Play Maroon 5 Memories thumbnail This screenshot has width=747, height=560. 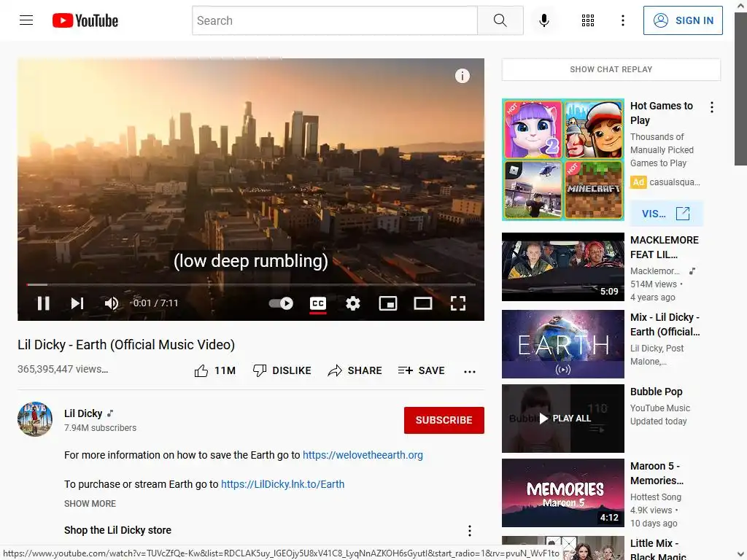coord(562,492)
